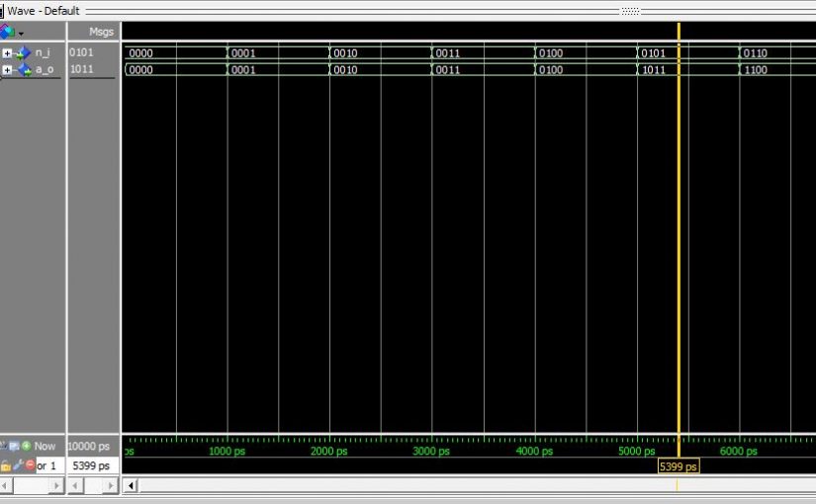Click the n_i value 0101
This screenshot has width=816, height=504.
81,52
